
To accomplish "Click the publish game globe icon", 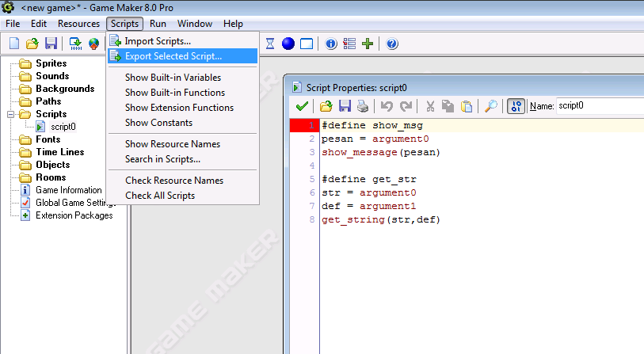I will click(x=94, y=43).
